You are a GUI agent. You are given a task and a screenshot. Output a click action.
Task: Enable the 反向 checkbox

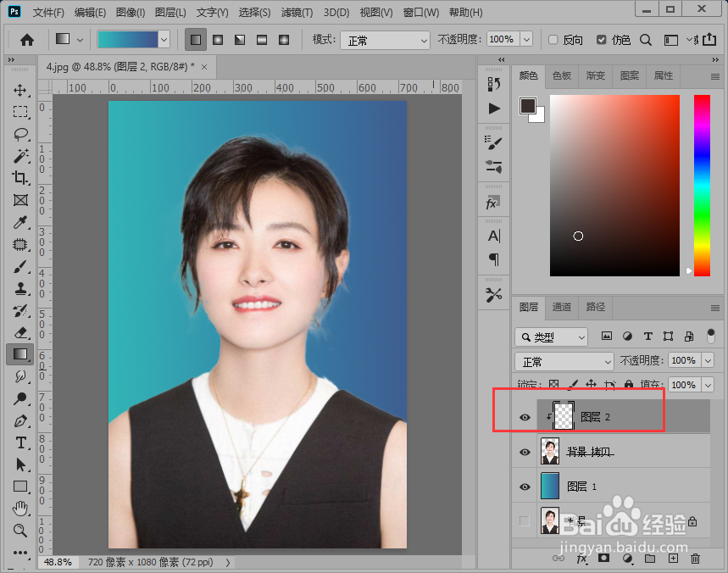coord(553,40)
